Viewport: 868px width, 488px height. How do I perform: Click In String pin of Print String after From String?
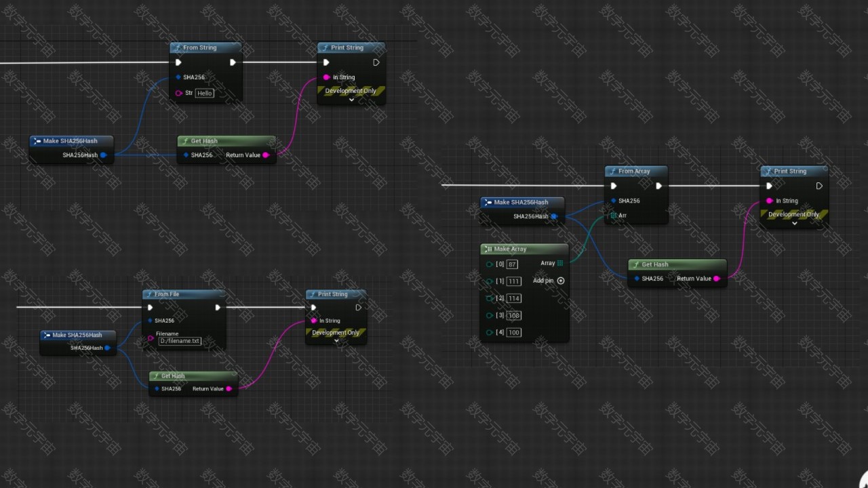click(x=326, y=77)
